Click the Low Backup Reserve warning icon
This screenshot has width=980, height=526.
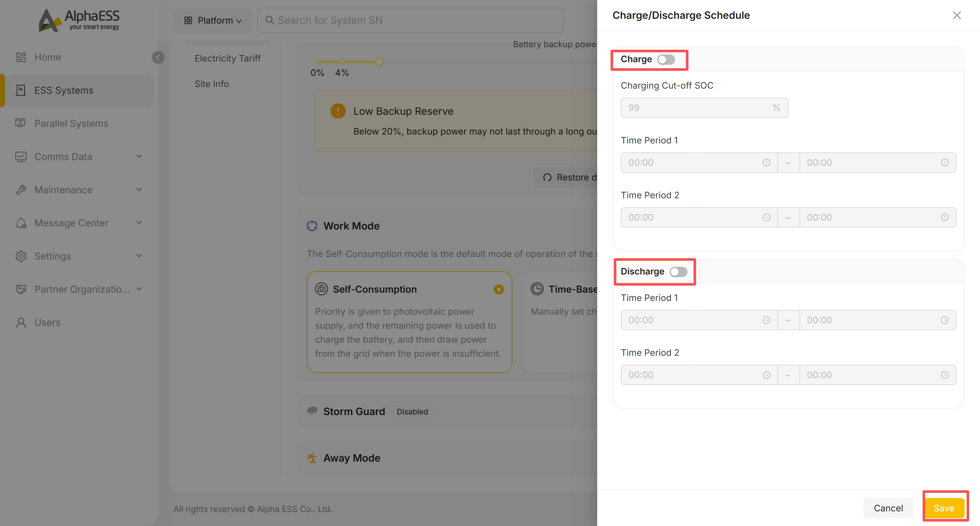[338, 111]
